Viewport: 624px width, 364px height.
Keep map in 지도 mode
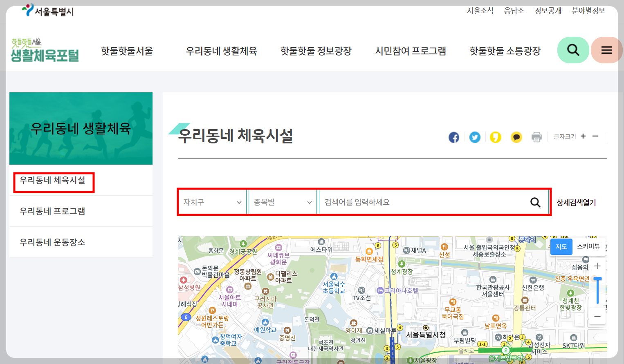561,247
